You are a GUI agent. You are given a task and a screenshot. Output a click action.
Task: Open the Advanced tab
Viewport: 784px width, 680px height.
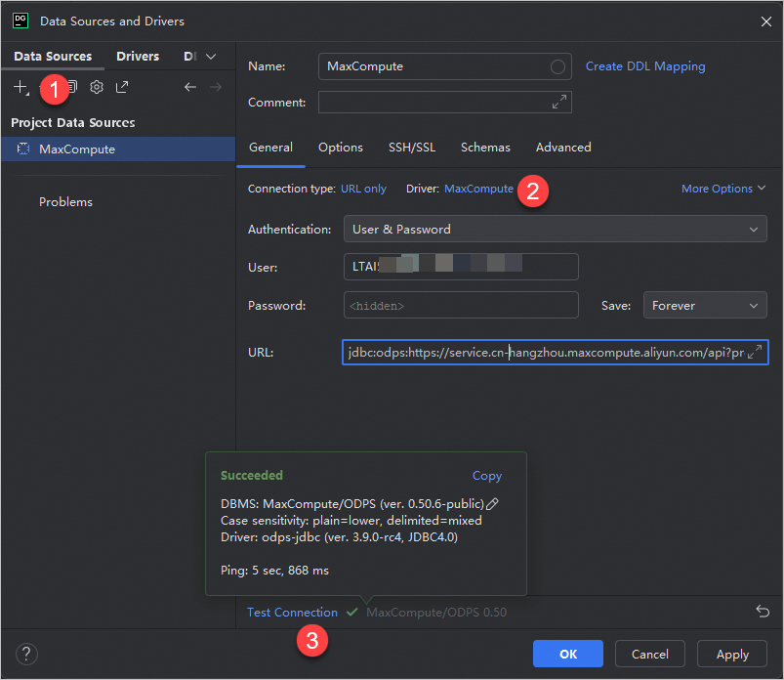point(563,148)
